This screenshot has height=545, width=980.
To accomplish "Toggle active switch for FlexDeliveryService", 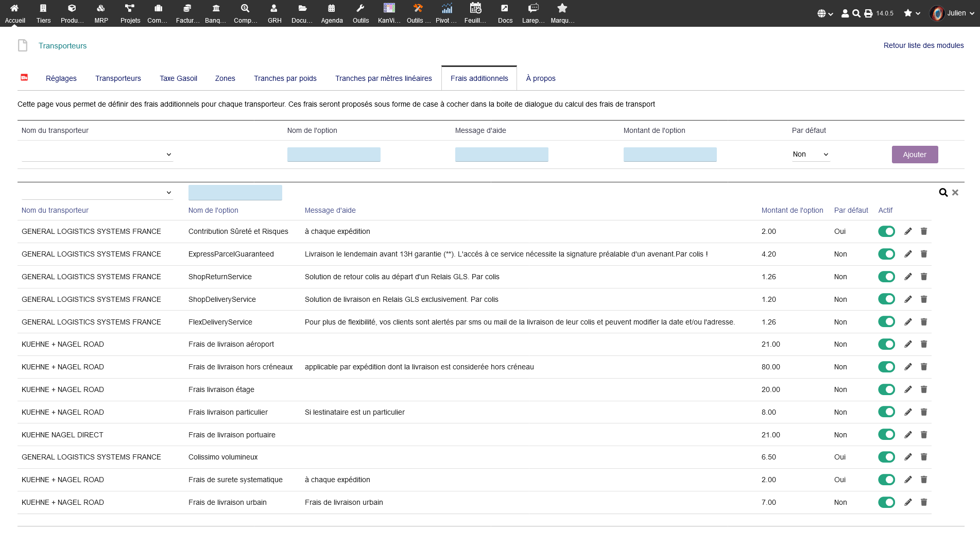I will pos(887,322).
